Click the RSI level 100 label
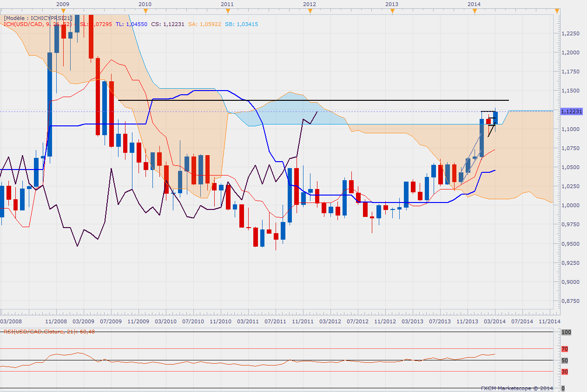The height and width of the screenshot is (392, 587). [x=566, y=333]
